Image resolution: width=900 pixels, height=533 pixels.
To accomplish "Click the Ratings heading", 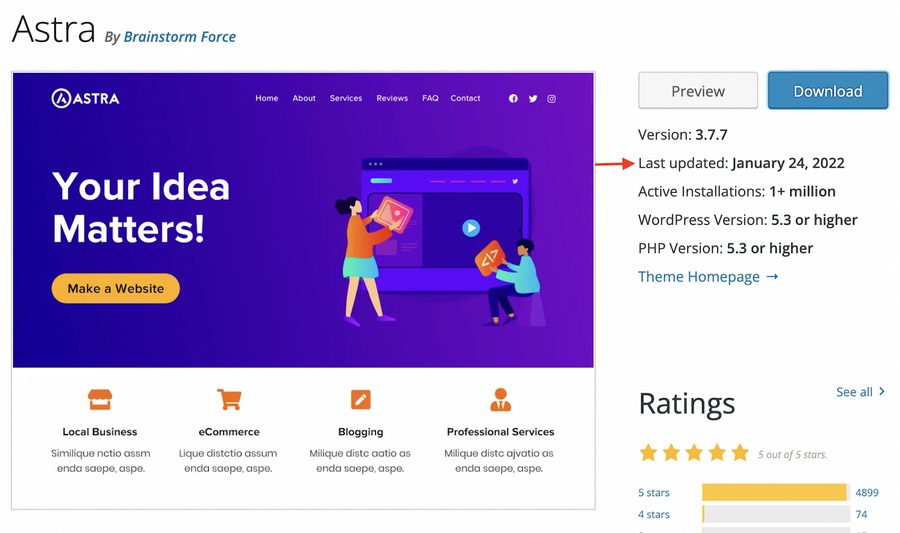I will click(686, 403).
